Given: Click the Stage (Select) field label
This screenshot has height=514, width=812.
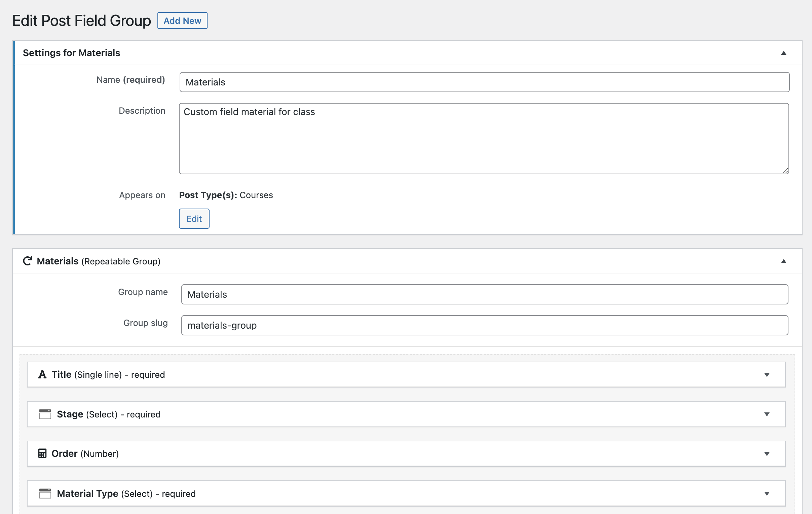Looking at the screenshot, I should coord(109,414).
